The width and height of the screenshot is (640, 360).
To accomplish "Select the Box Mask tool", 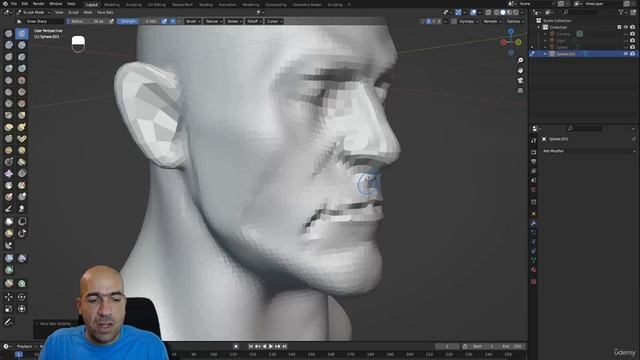I will (9, 221).
